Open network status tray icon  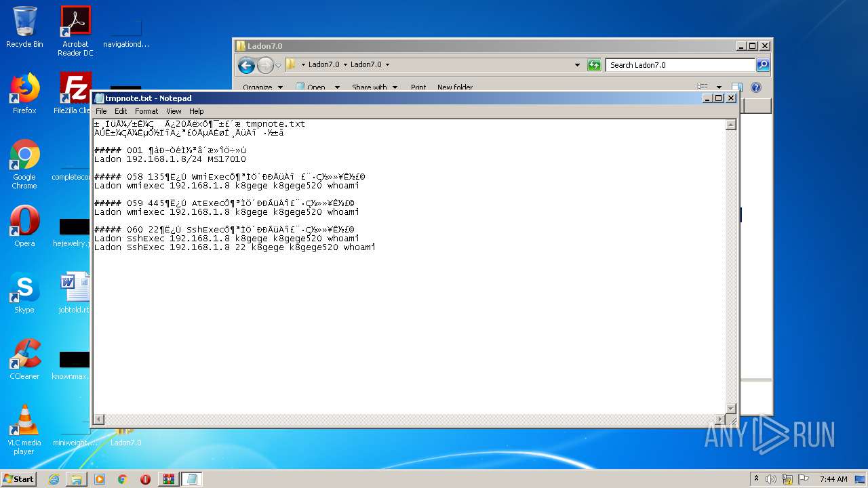coord(787,479)
